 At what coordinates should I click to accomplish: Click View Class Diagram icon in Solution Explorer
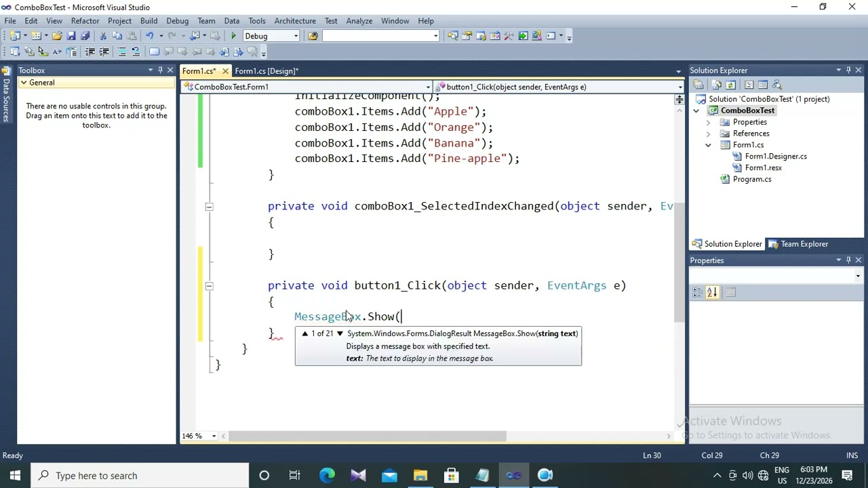777,85
